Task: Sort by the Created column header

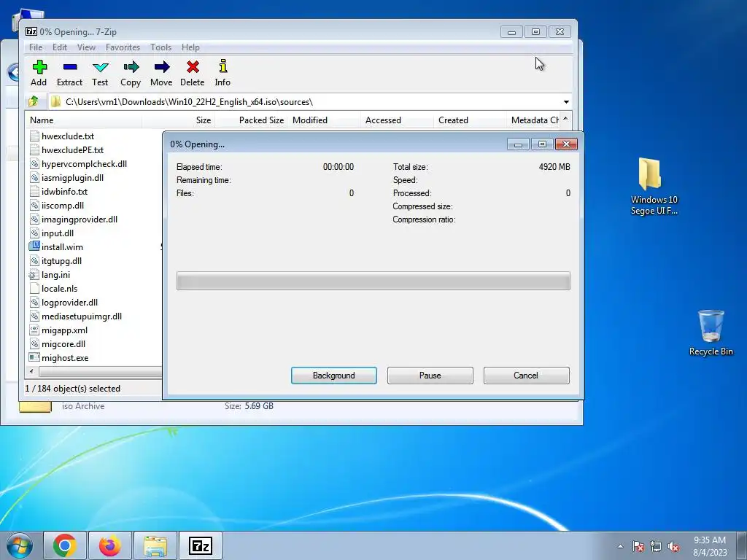Action: pos(470,120)
